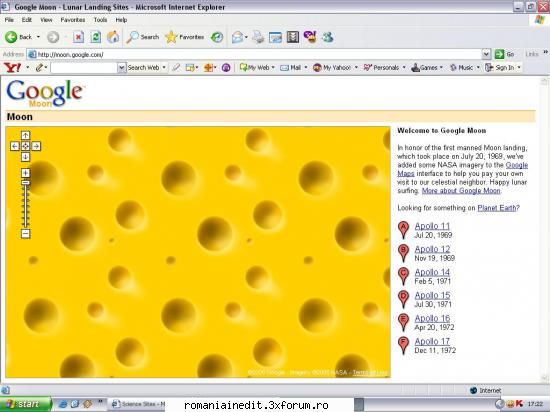
Task: Click Sign In on Yahoo toolbar
Action: click(x=500, y=67)
